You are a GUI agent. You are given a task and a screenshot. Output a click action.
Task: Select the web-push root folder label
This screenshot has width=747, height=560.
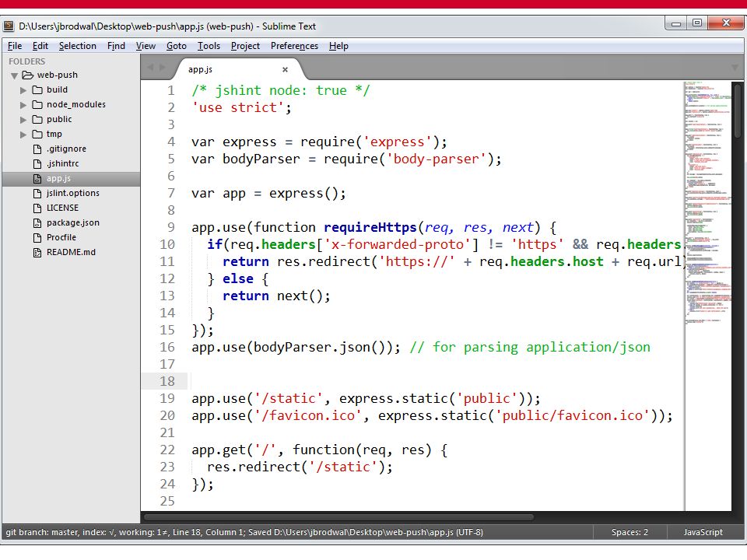click(x=57, y=75)
